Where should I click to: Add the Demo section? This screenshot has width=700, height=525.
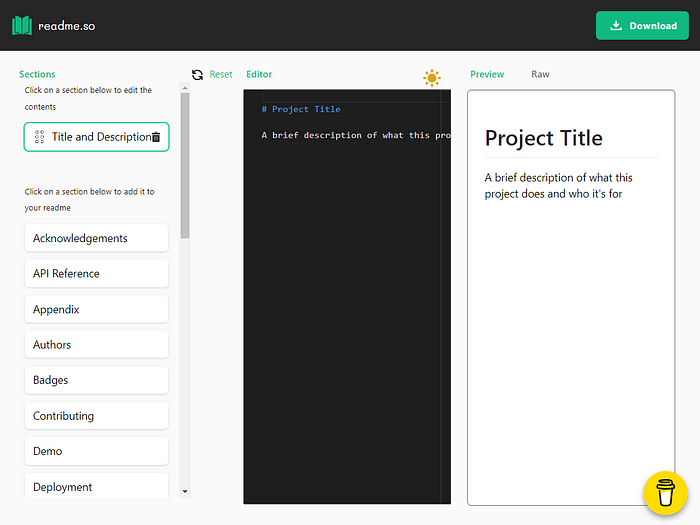coord(96,451)
